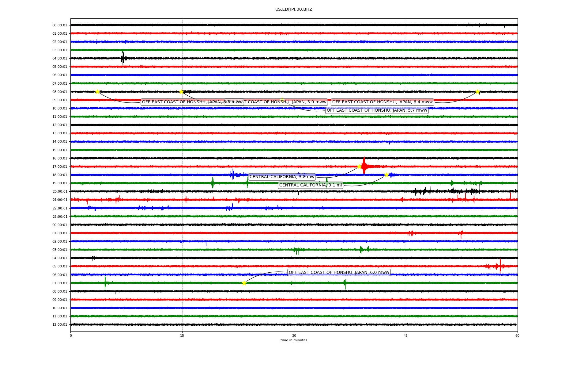Click the 45 tick on the time axis

(405, 336)
